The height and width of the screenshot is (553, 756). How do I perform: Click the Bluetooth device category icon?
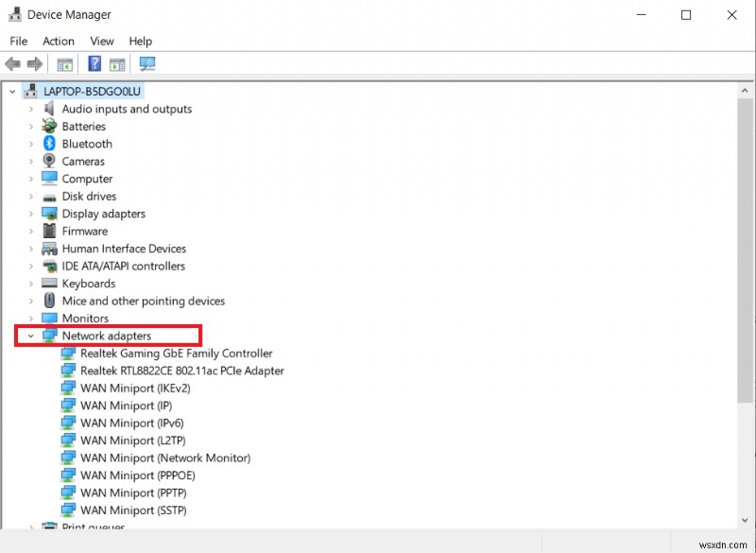point(48,144)
